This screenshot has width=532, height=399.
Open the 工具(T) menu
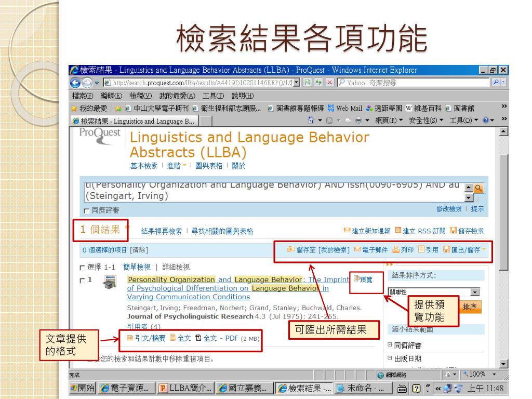pos(213,96)
